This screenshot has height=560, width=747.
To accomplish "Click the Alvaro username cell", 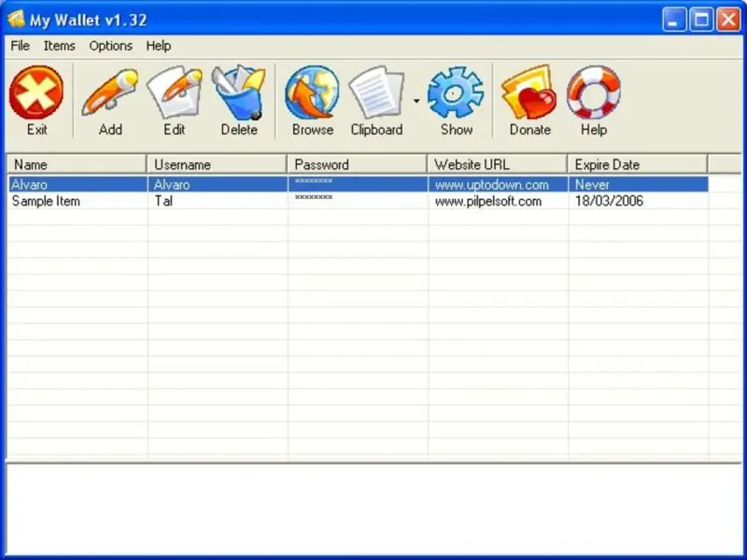I will (x=218, y=184).
